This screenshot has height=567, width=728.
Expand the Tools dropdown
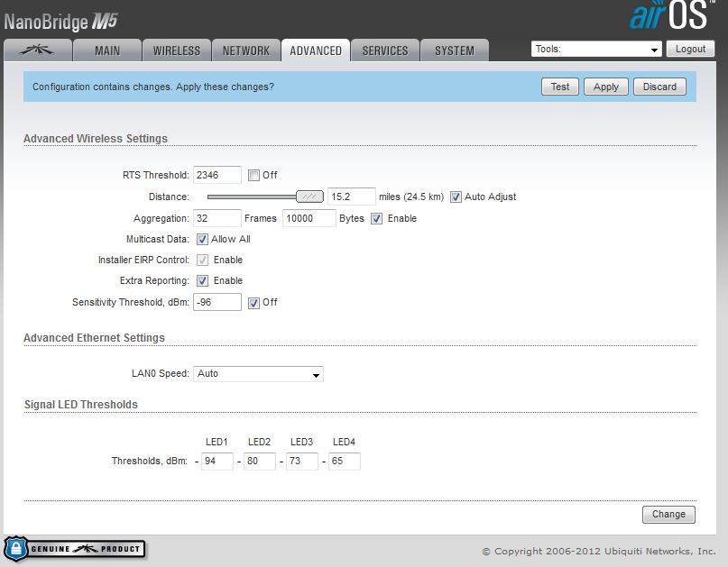pyautogui.click(x=596, y=50)
